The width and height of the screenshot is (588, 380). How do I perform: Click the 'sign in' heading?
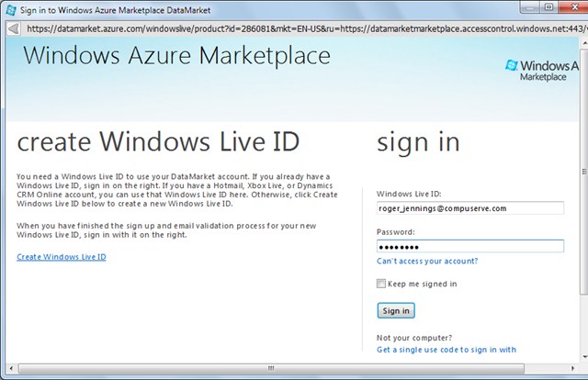pos(418,142)
